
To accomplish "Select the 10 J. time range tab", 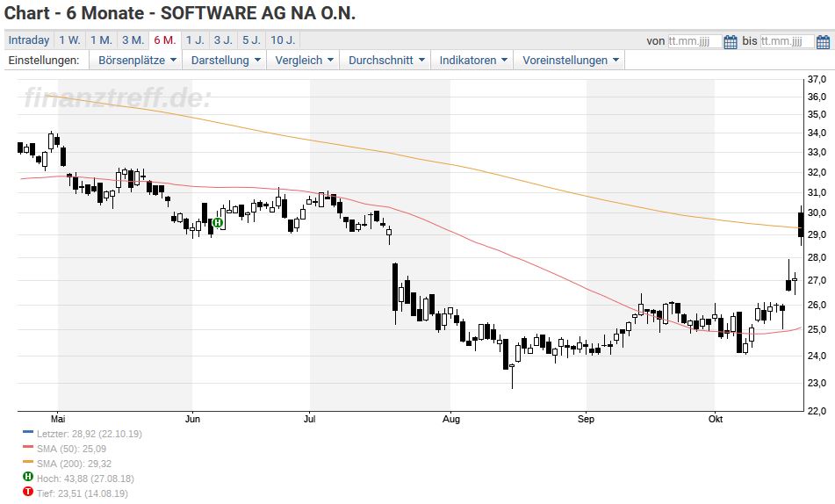I will (x=282, y=40).
